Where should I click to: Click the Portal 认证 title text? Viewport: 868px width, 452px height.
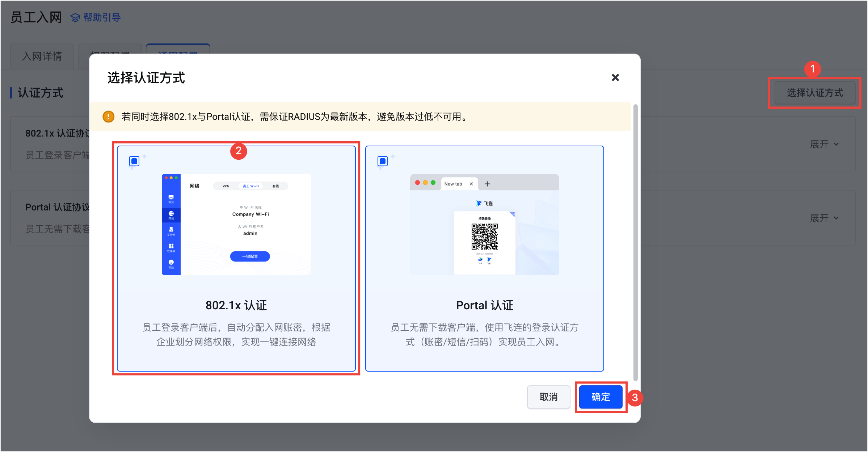click(484, 305)
